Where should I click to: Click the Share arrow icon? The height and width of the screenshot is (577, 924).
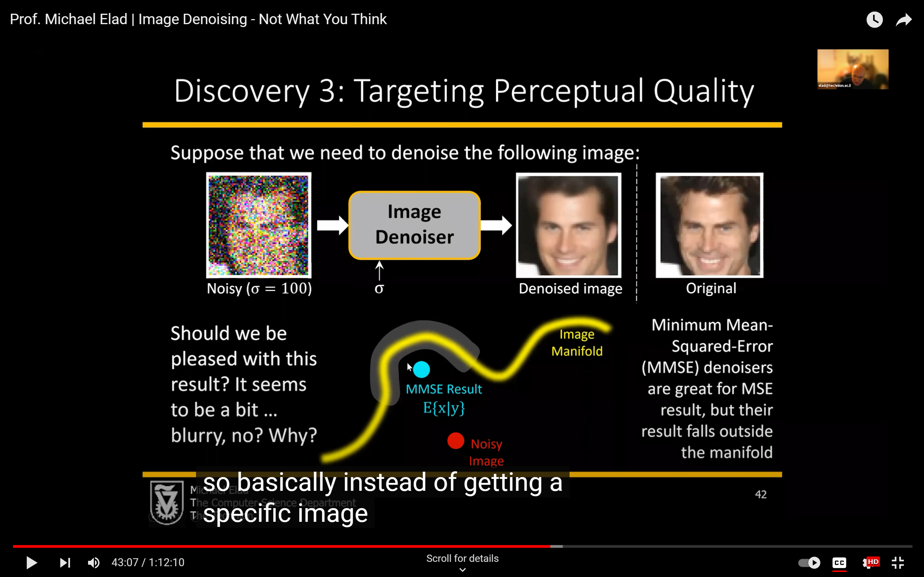903,19
